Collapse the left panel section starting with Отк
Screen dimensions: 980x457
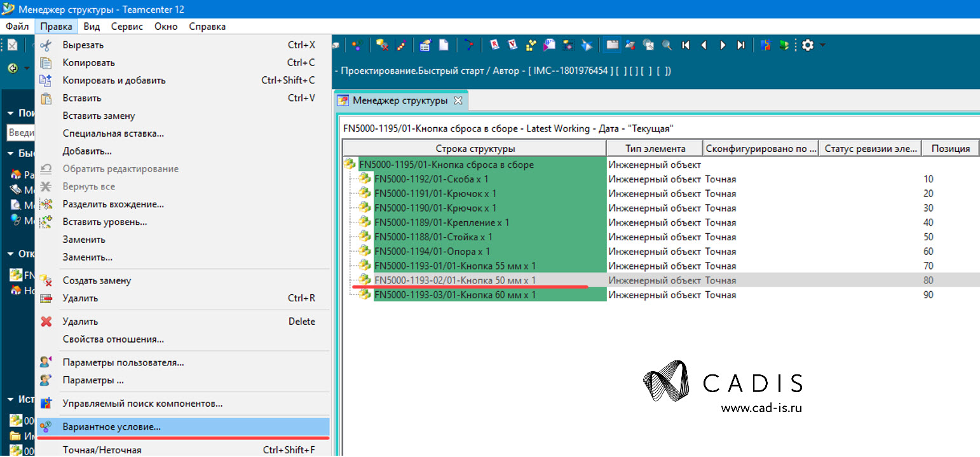[x=11, y=254]
